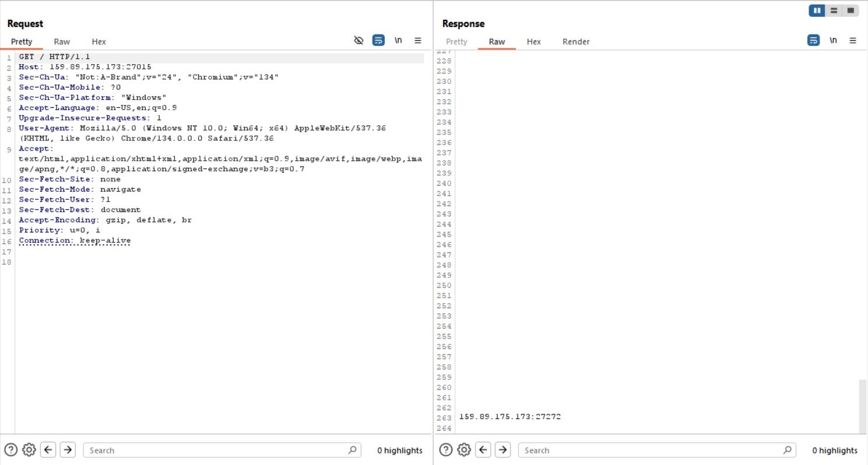Image resolution: width=868 pixels, height=465 pixels.
Task: Click the Response panel title
Action: pyautogui.click(x=463, y=24)
